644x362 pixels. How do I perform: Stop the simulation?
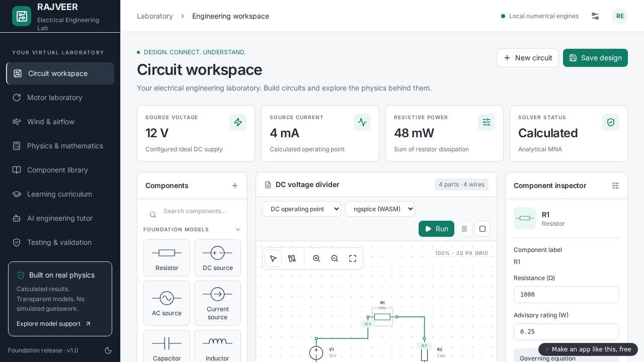point(482,229)
